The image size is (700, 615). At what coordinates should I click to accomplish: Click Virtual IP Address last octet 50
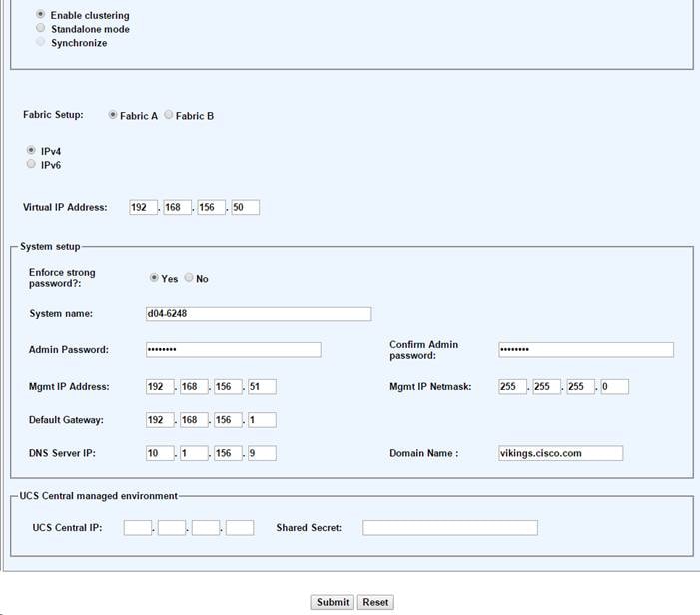245,207
